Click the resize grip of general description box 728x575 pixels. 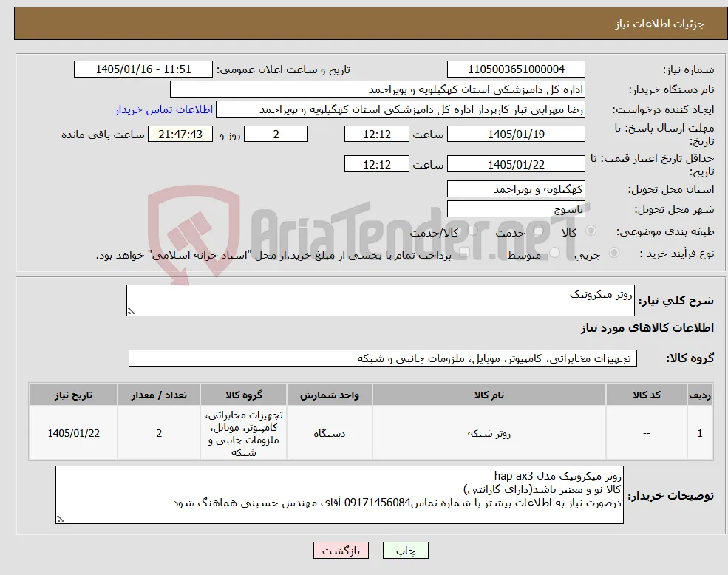pyautogui.click(x=131, y=312)
